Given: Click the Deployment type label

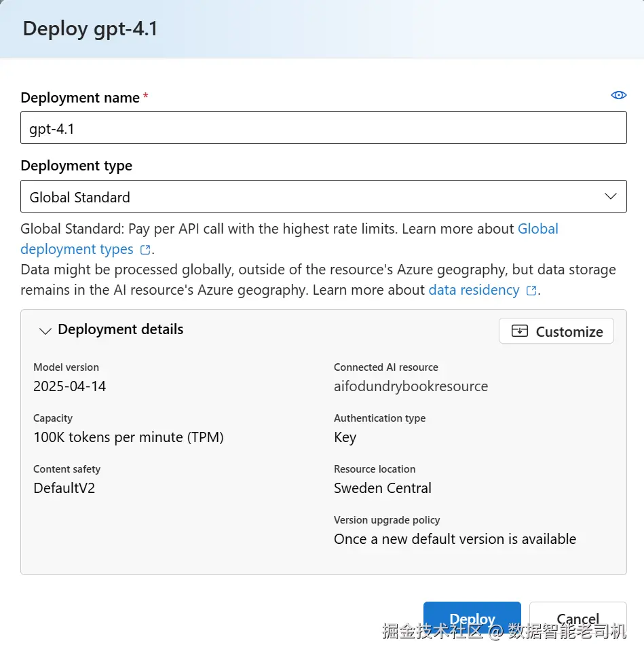Looking at the screenshot, I should (x=76, y=166).
